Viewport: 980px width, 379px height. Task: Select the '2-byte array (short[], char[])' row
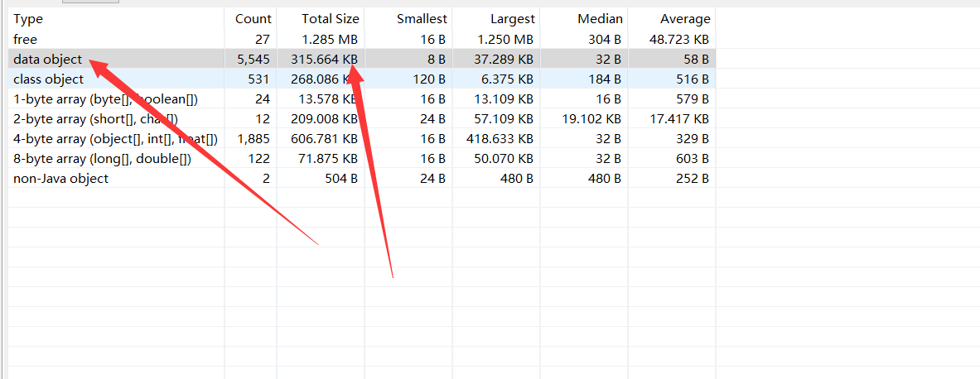[362, 119]
